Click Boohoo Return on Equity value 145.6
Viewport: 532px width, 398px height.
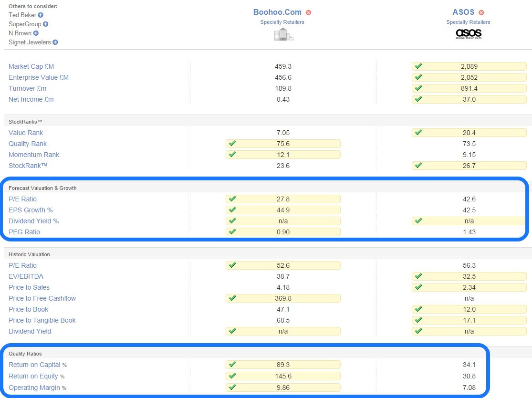tap(283, 376)
